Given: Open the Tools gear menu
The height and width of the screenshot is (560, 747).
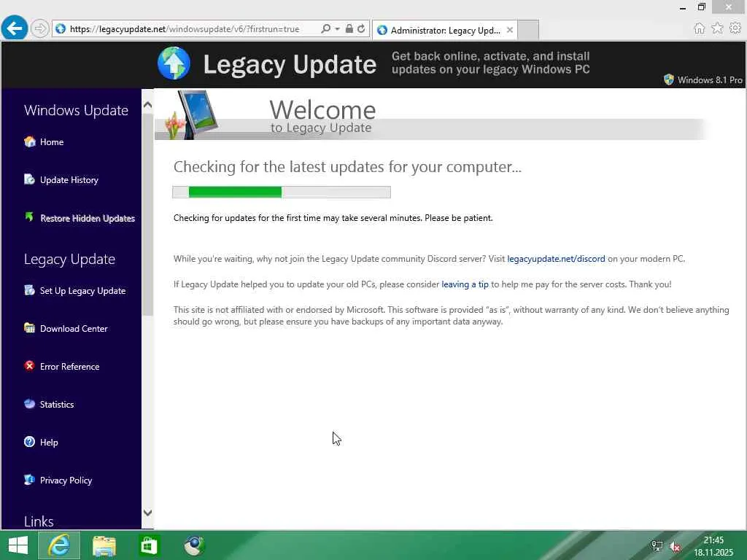Looking at the screenshot, I should (735, 28).
